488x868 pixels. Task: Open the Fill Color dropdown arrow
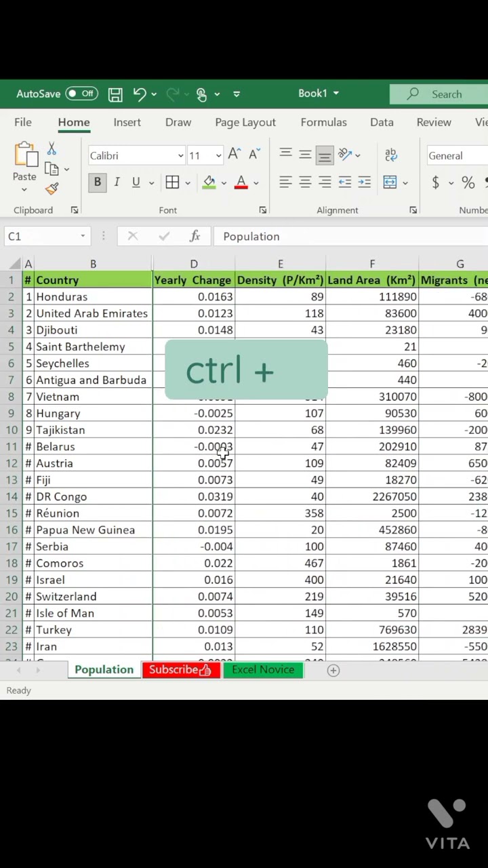pyautogui.click(x=224, y=183)
